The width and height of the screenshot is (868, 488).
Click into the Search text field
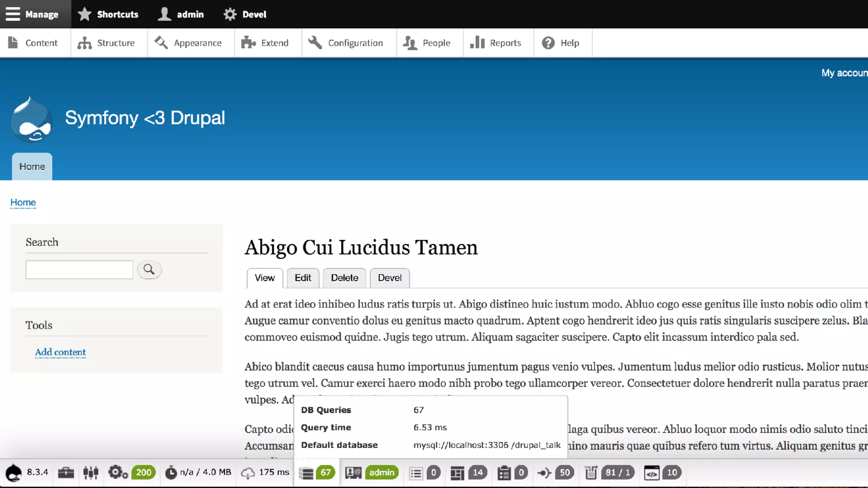point(79,270)
